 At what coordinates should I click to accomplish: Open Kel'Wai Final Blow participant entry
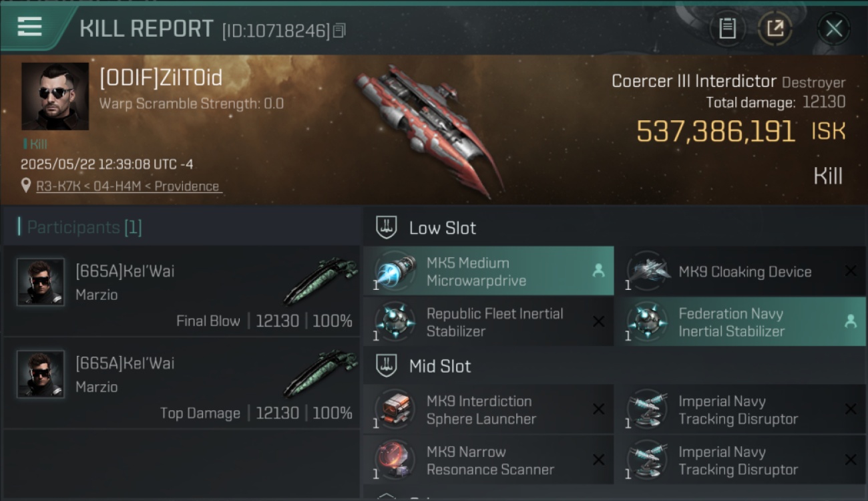pos(182,291)
